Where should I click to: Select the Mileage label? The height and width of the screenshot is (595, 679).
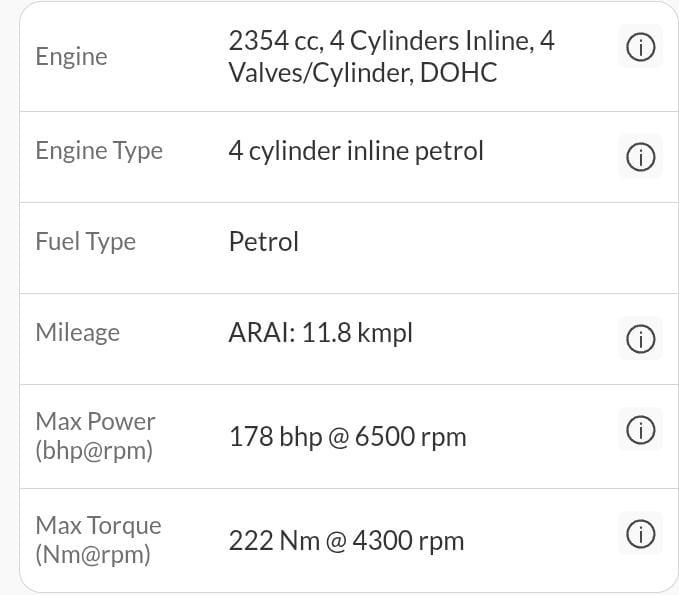[x=77, y=332]
